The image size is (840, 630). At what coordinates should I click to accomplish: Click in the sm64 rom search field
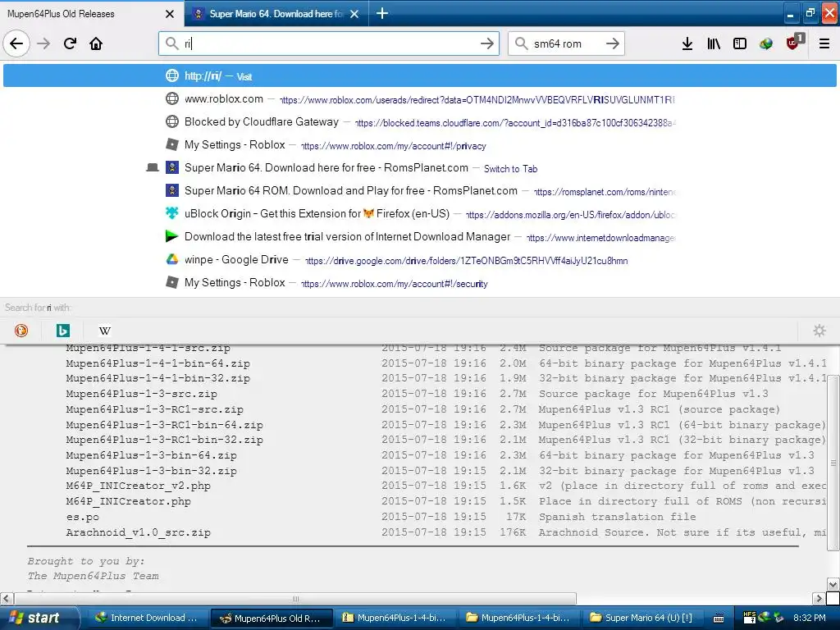(566, 43)
